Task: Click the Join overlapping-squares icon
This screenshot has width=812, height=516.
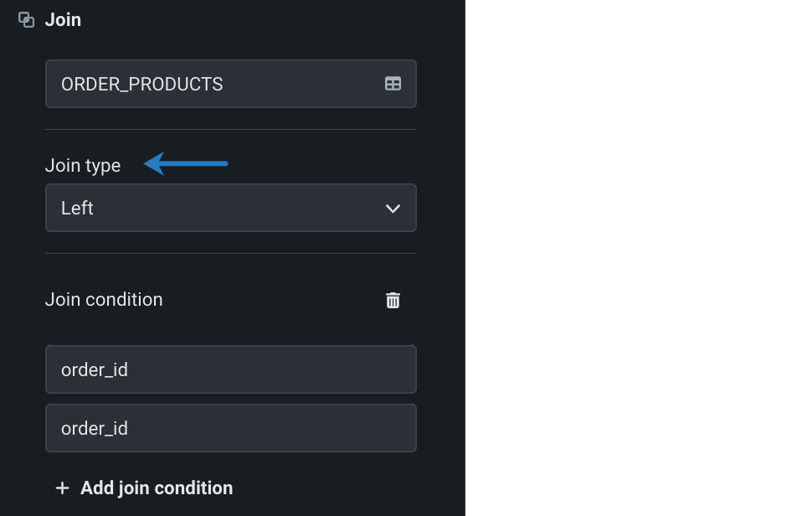Action: 27,19
